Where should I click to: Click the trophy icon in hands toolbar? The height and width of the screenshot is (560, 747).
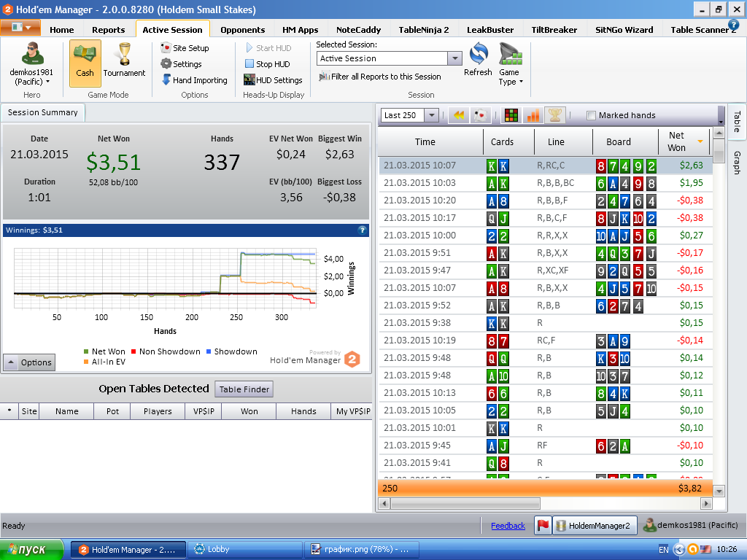point(554,114)
